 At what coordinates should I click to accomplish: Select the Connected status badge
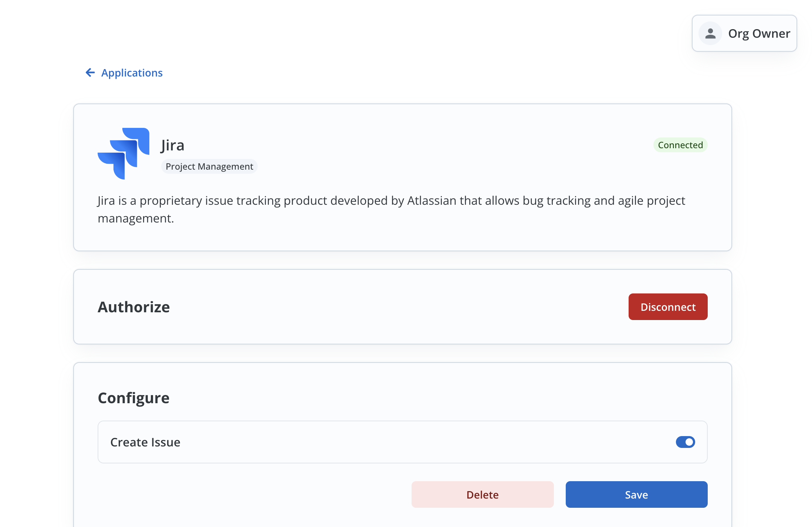680,145
